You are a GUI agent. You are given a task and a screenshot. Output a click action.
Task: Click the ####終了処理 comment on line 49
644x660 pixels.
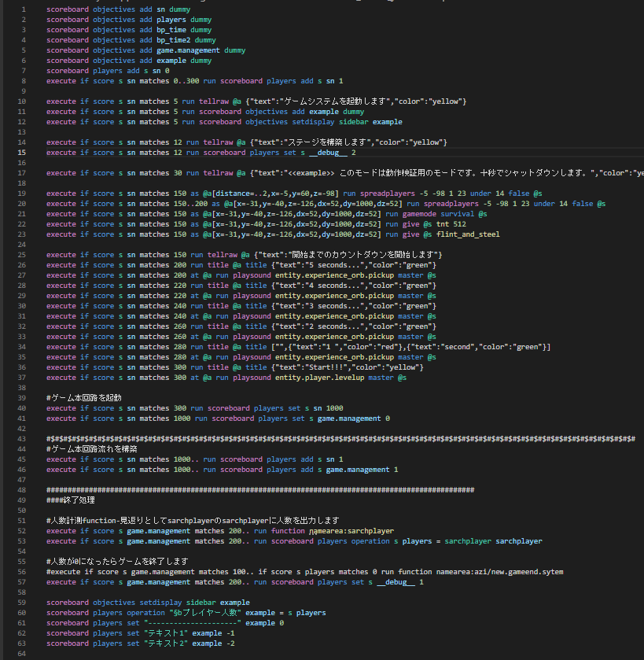[71, 500]
